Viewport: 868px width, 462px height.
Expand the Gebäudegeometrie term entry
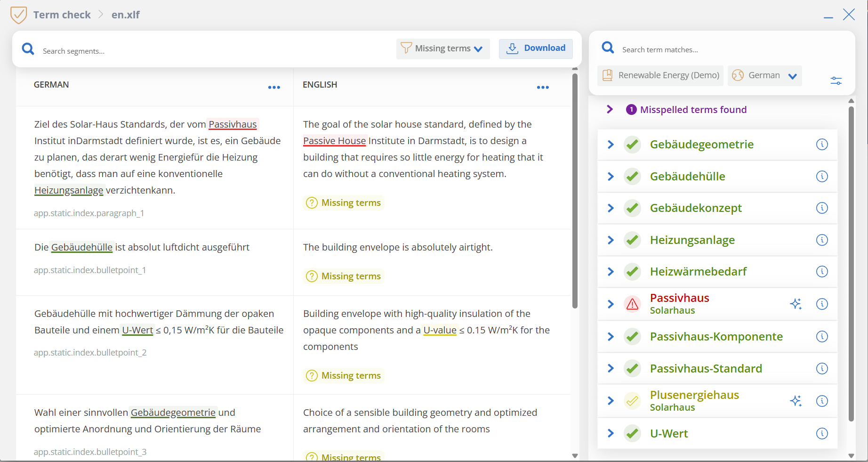[611, 145]
